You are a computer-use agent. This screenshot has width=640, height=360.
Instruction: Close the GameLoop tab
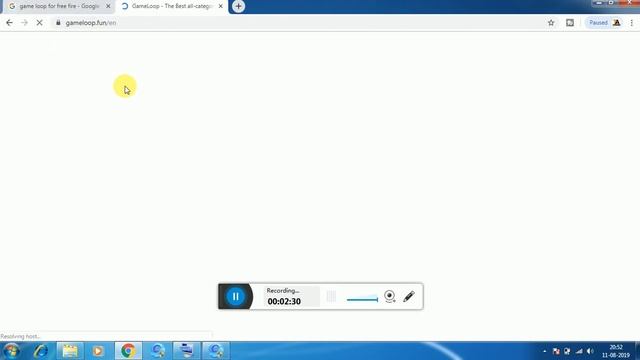(220, 6)
